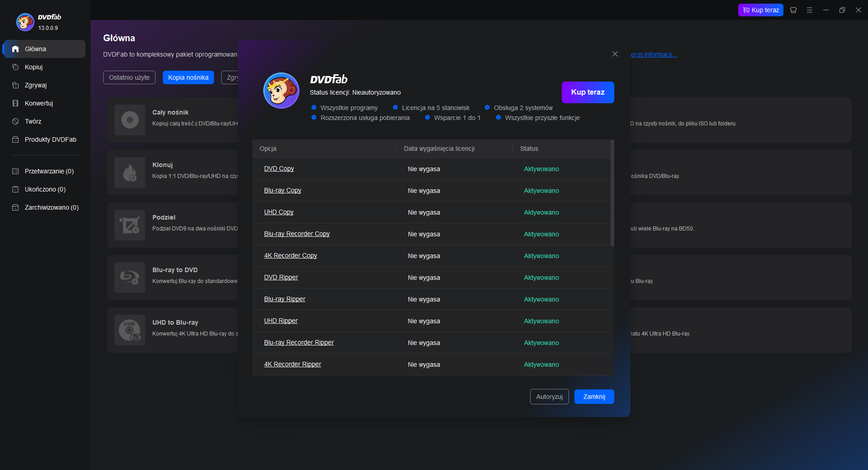868x470 pixels.
Task: Open Konwertuj module in sidebar
Action: [x=44, y=103]
